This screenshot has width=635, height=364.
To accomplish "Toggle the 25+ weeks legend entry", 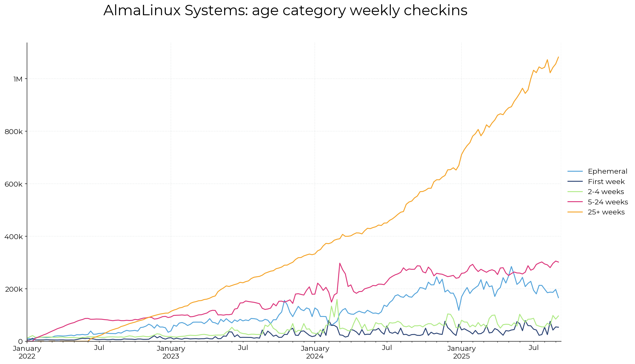I will 606,212.
